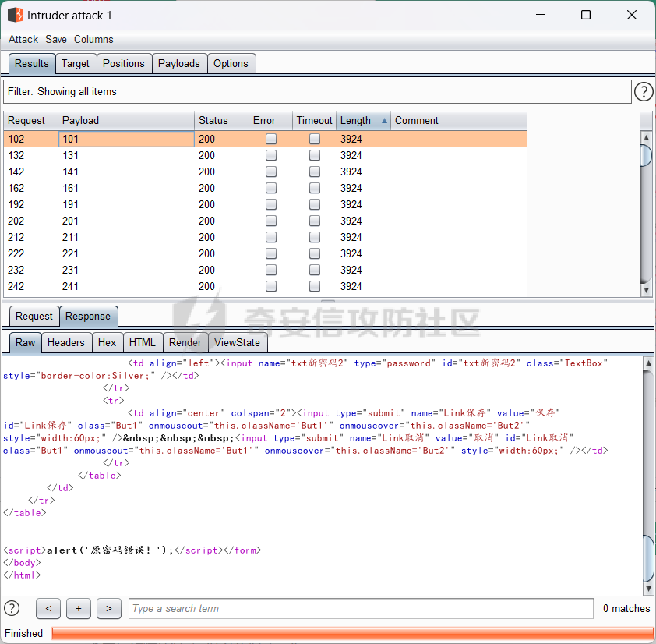The image size is (656, 644).
Task: Click the Length value in request 242 row
Action: pos(351,286)
